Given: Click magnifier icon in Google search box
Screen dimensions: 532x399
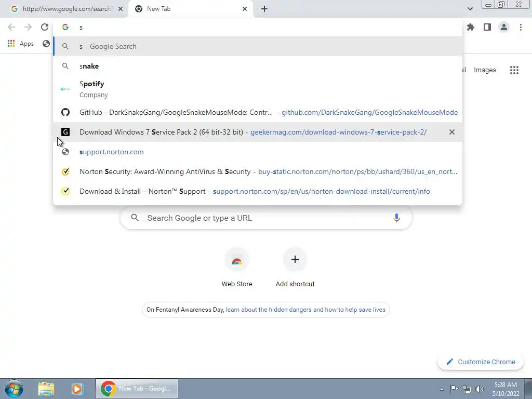Looking at the screenshot, I should 135,218.
